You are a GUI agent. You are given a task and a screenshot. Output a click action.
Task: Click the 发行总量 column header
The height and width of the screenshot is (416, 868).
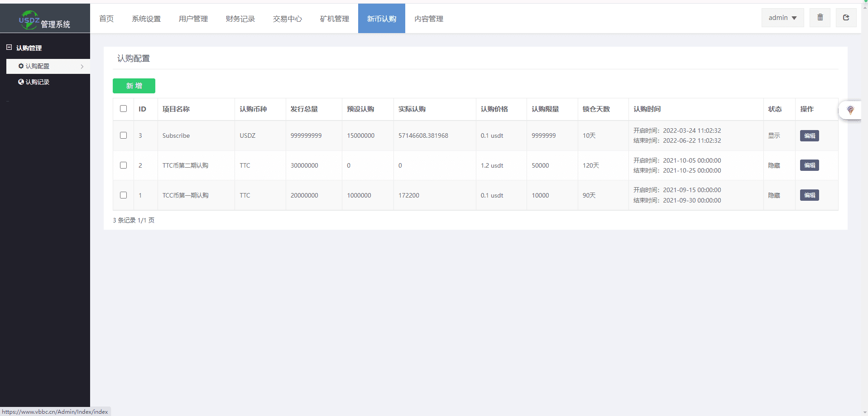pos(304,109)
